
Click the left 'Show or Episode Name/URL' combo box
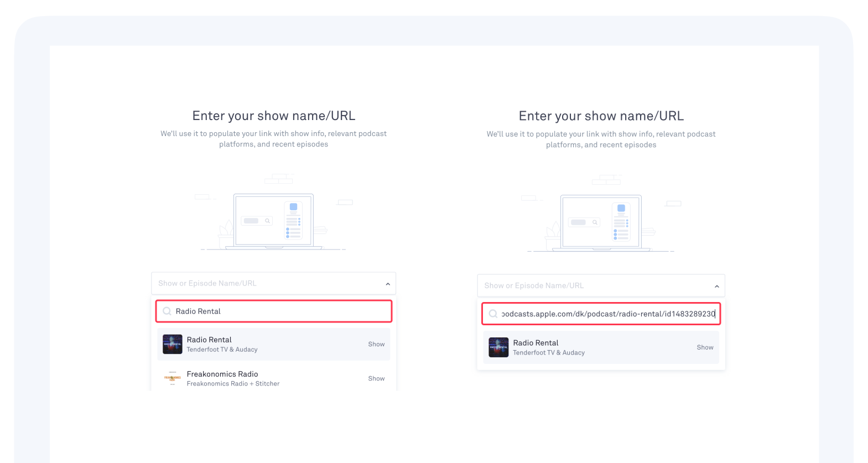[266, 283]
